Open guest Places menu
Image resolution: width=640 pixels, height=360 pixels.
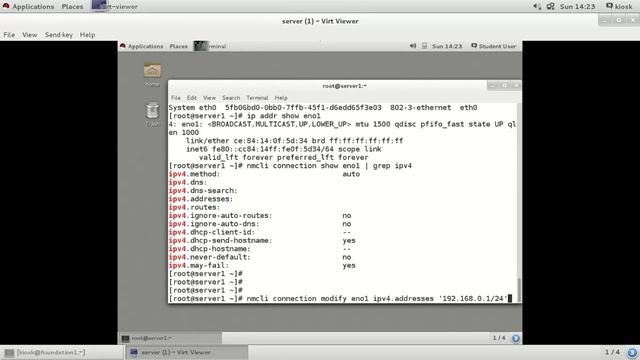178,46
